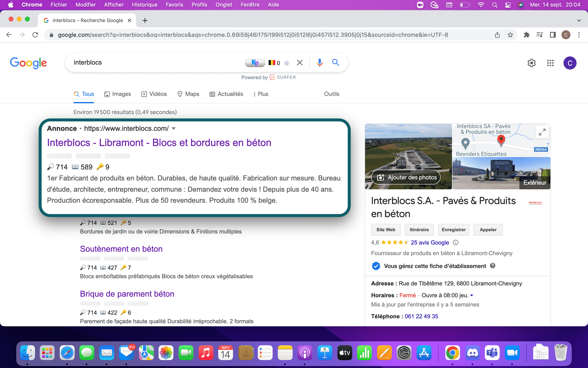Open the Outils search tools
This screenshot has width=588, height=368.
(331, 94)
